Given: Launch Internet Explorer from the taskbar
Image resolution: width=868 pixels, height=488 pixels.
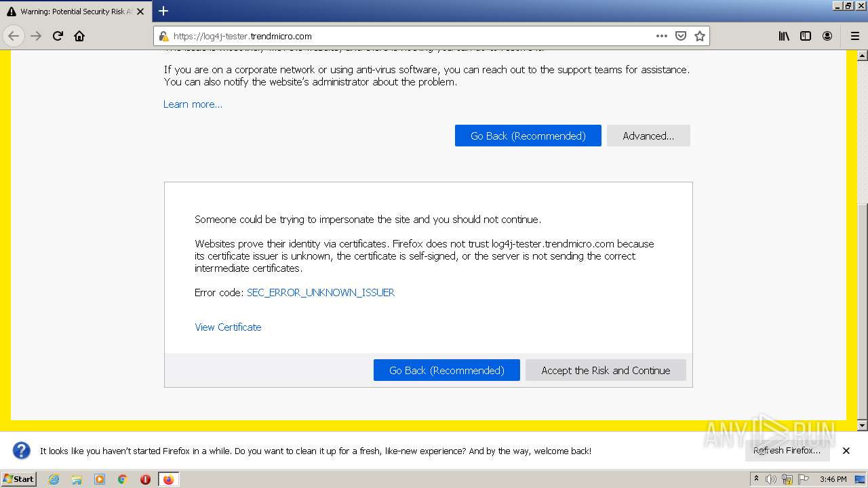Looking at the screenshot, I should pos(54,479).
